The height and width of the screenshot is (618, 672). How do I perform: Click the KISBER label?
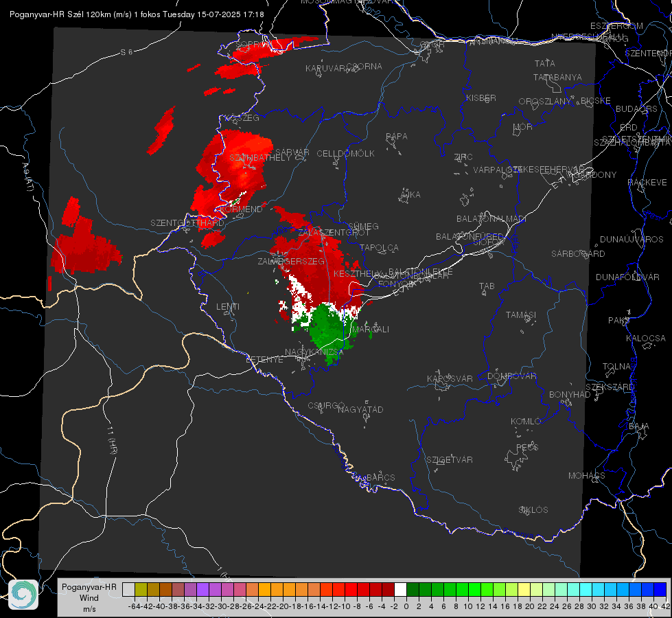[x=481, y=98]
